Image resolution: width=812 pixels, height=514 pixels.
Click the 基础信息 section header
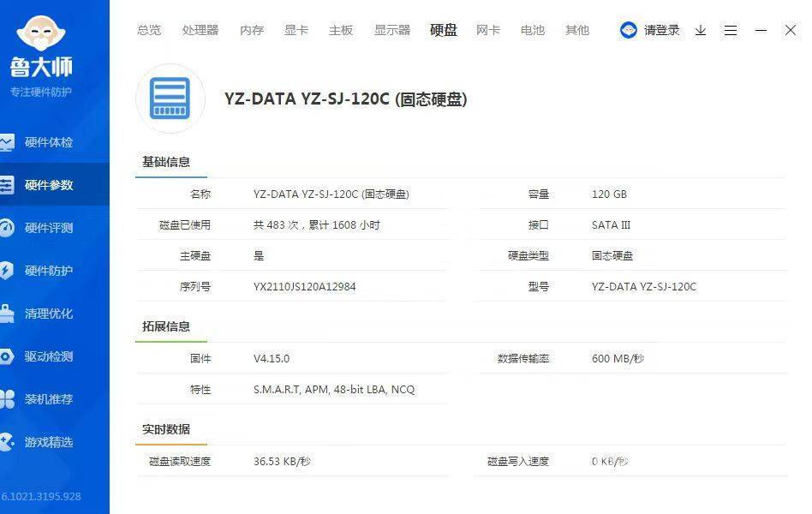click(x=166, y=162)
